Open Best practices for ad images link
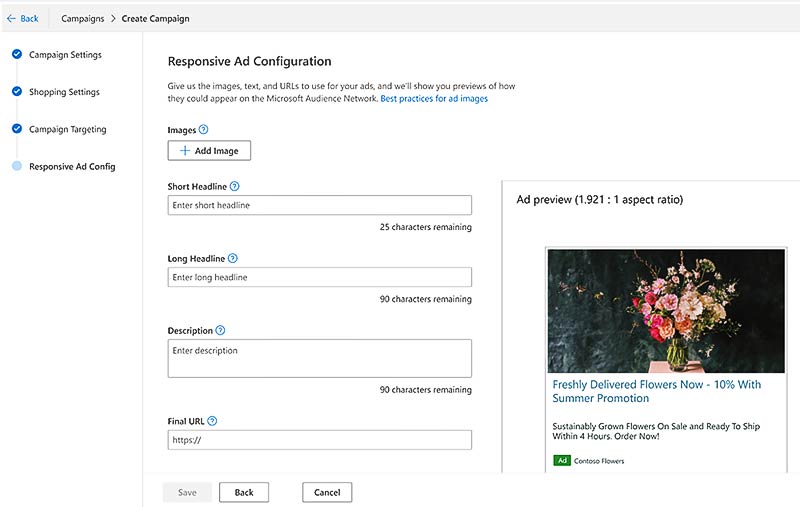This screenshot has height=507, width=800. click(x=434, y=98)
